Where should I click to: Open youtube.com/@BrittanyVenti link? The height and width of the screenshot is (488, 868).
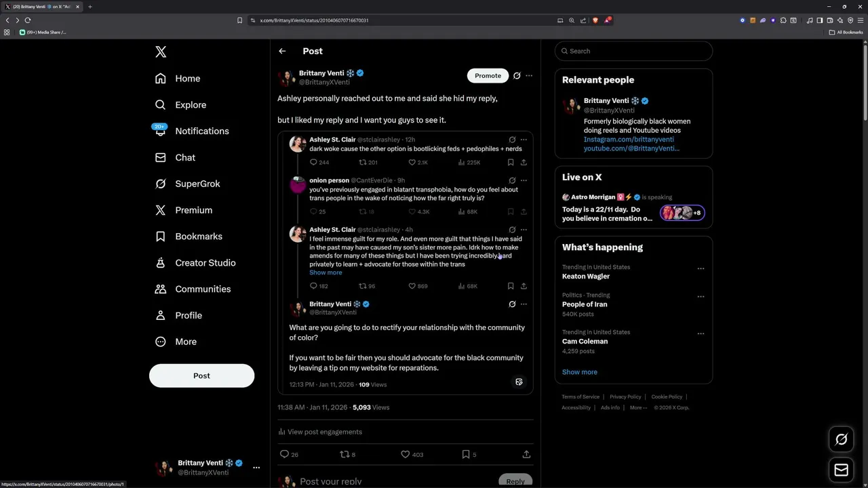tap(631, 148)
